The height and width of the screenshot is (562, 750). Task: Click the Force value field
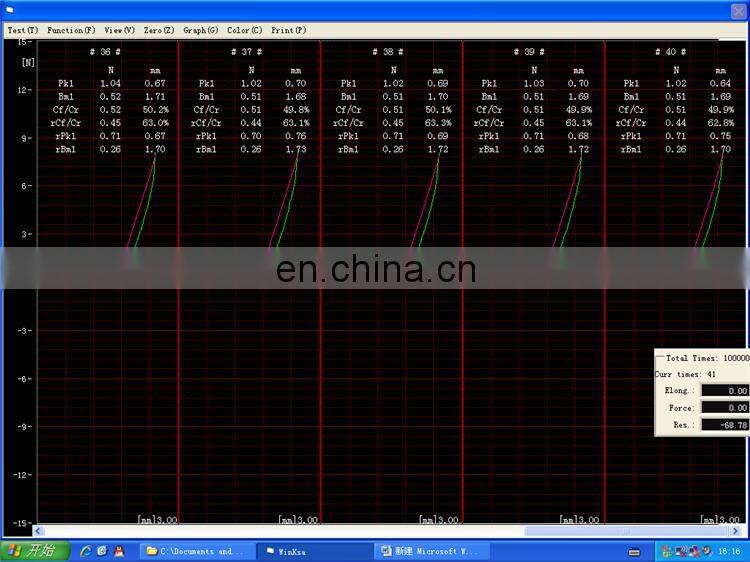pyautogui.click(x=725, y=408)
